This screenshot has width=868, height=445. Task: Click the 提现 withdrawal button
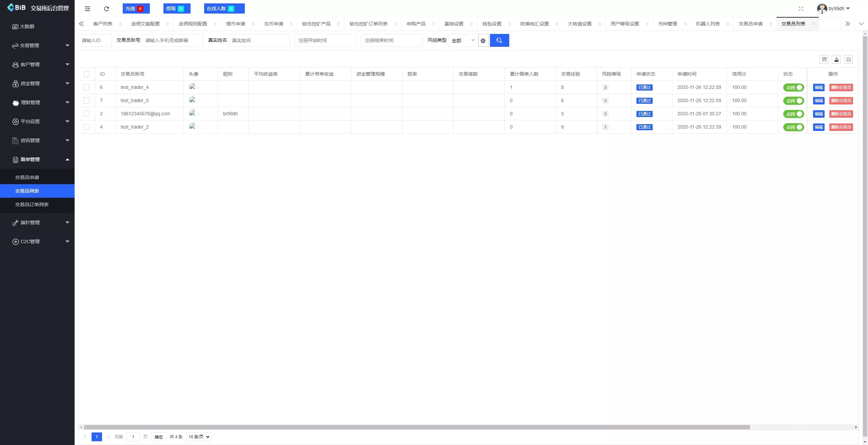(x=176, y=8)
